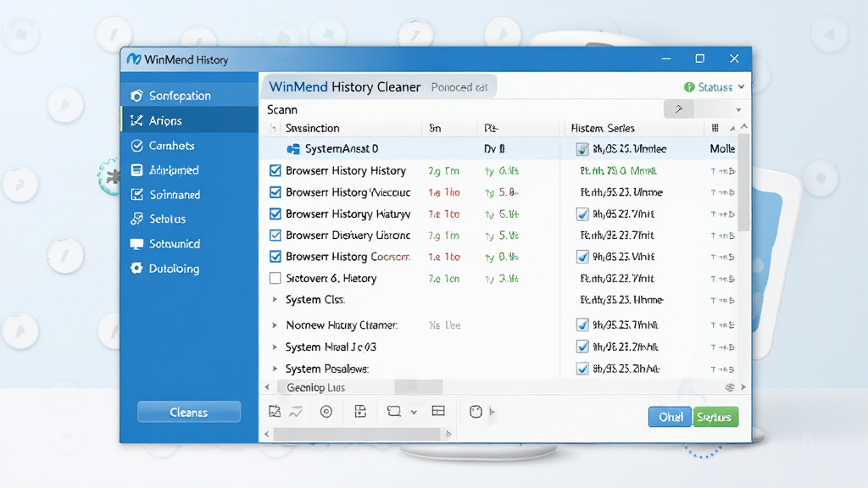The image size is (868, 488).
Task: Click the bottom horizontal scrollbar track
Action: pyautogui.click(x=357, y=435)
